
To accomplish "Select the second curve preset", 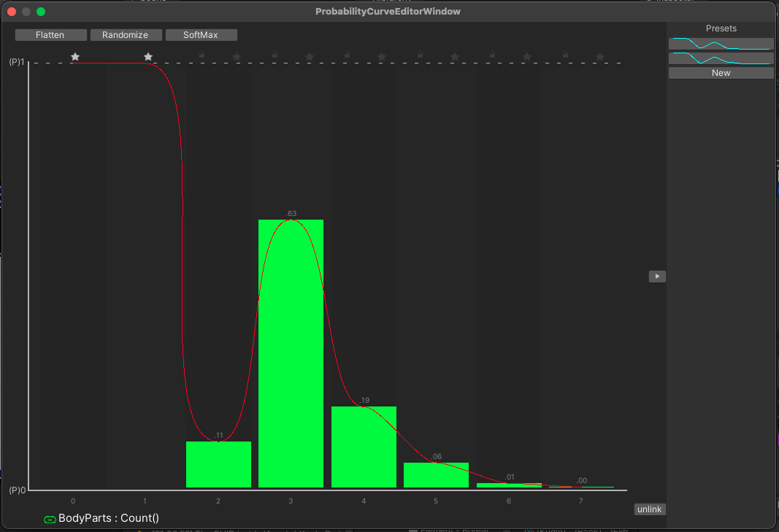I will coord(721,58).
